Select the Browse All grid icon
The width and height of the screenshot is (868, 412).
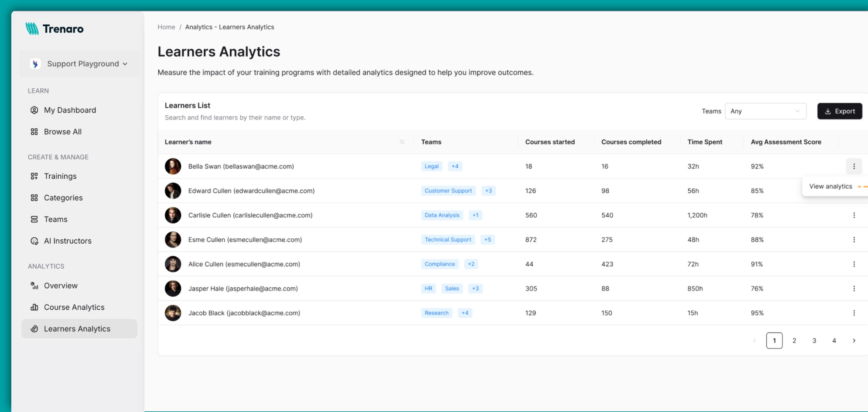coord(34,131)
